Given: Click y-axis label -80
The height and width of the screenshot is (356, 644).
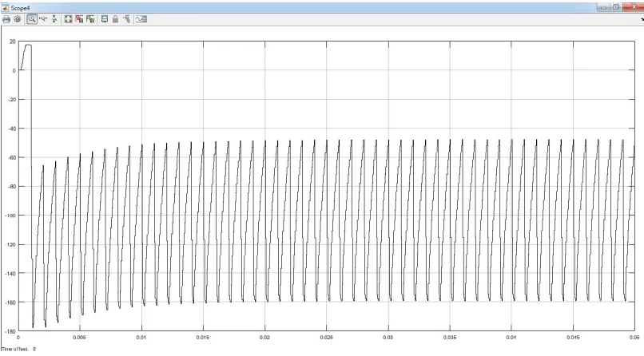Looking at the screenshot, I should click(x=12, y=187).
